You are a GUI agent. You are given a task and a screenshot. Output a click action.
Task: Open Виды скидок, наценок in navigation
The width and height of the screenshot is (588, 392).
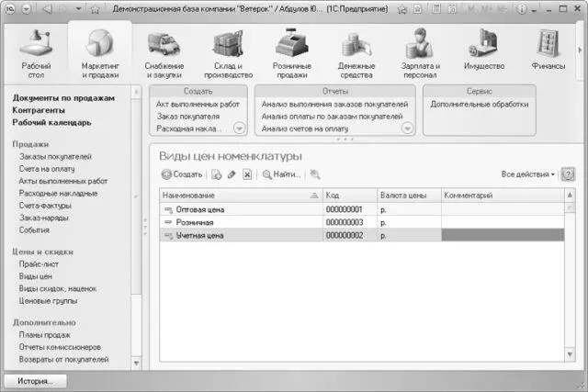click(x=58, y=289)
